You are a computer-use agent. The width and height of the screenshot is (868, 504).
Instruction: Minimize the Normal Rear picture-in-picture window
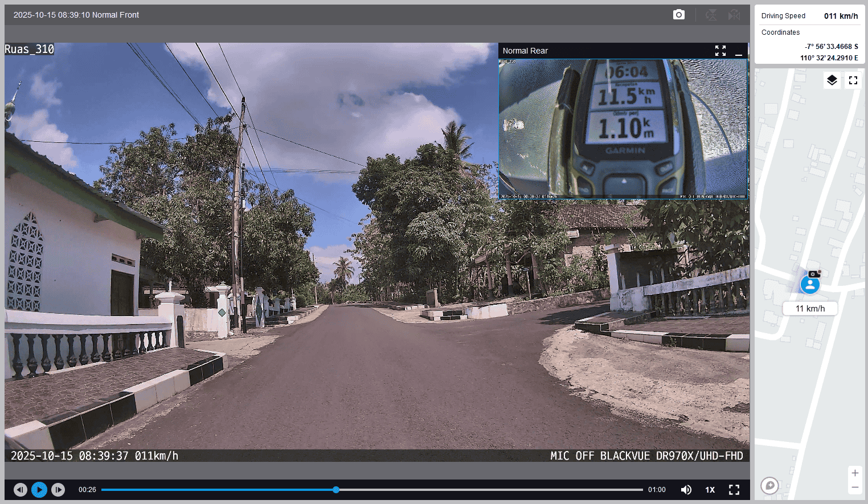click(x=739, y=51)
